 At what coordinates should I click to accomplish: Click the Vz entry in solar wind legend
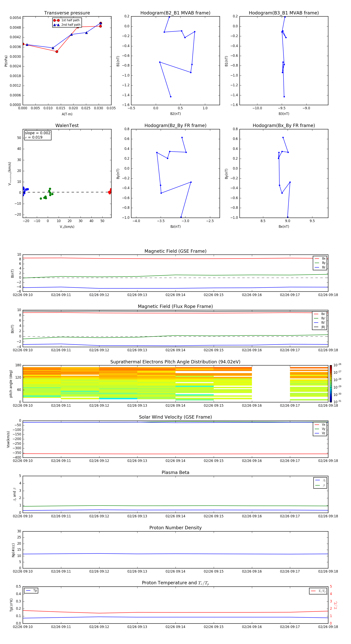coord(320,433)
